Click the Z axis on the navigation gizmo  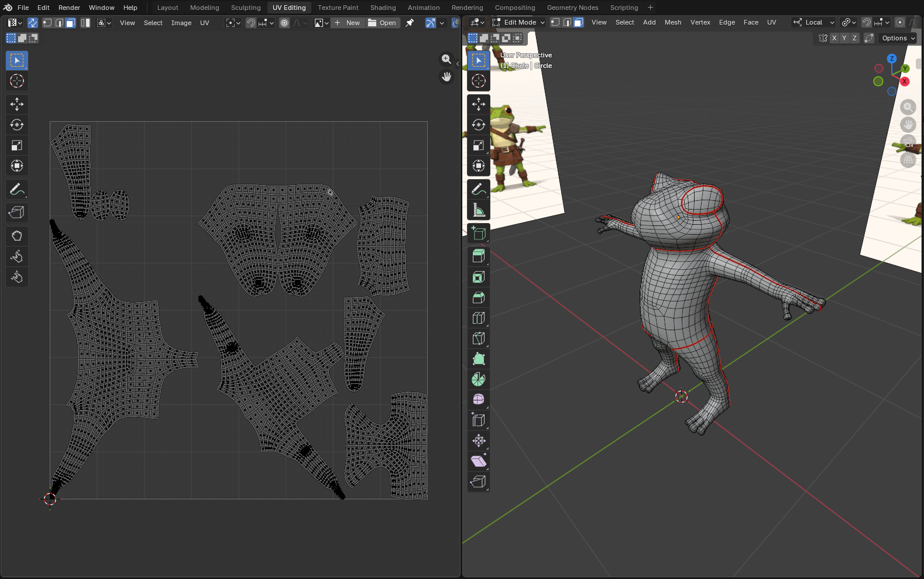tap(891, 59)
